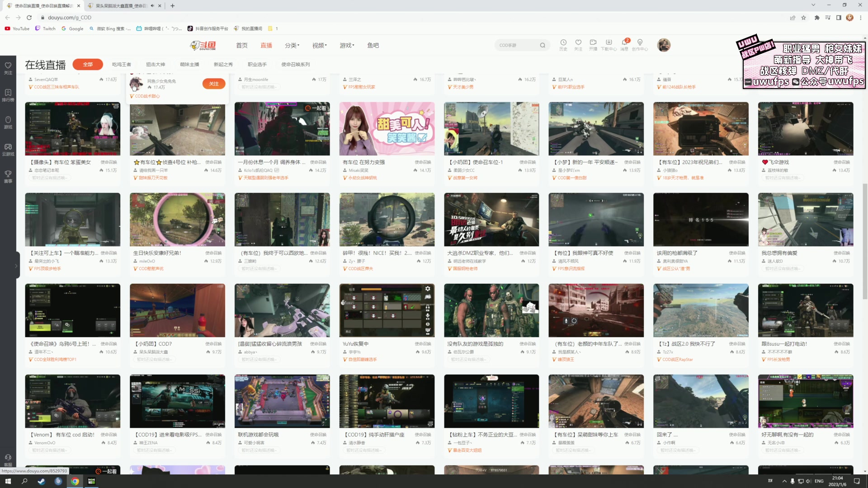Viewport: 868px width, 488px height.
Task: Open 游戏 mouse icon in left sidebar
Action: tap(8, 122)
